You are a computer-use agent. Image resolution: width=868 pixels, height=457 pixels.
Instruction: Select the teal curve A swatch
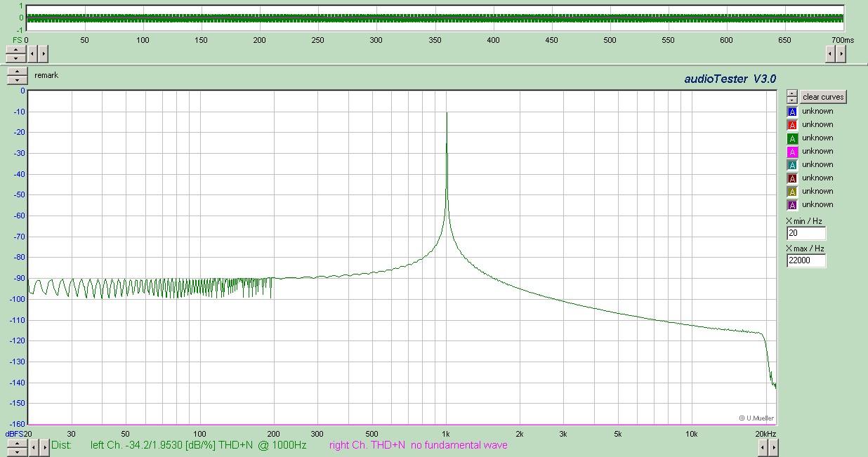point(792,165)
